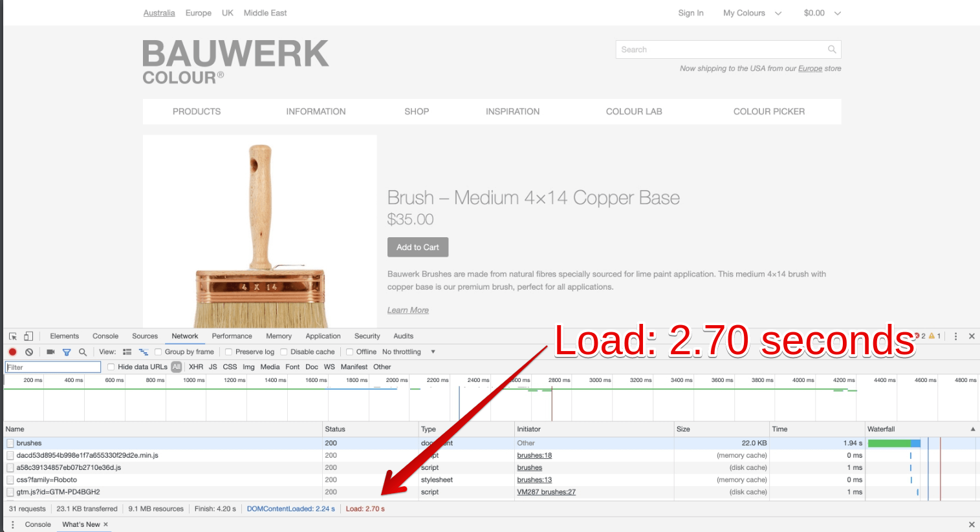The image size is (980, 532).
Task: Click the warning count indicator
Action: pyautogui.click(x=935, y=336)
